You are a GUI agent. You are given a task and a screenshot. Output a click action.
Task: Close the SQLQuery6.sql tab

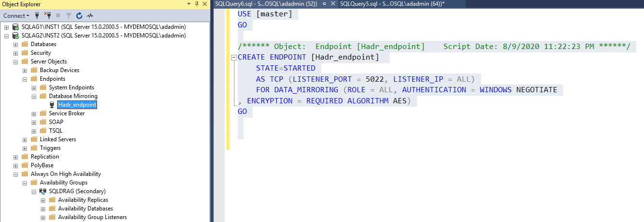click(332, 3)
